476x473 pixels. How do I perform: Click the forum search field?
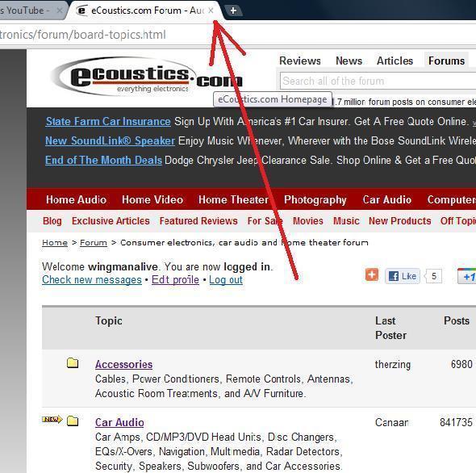click(x=378, y=81)
